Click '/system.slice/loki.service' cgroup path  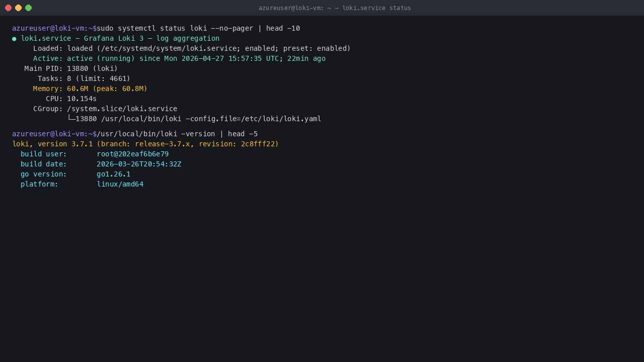[122, 109]
